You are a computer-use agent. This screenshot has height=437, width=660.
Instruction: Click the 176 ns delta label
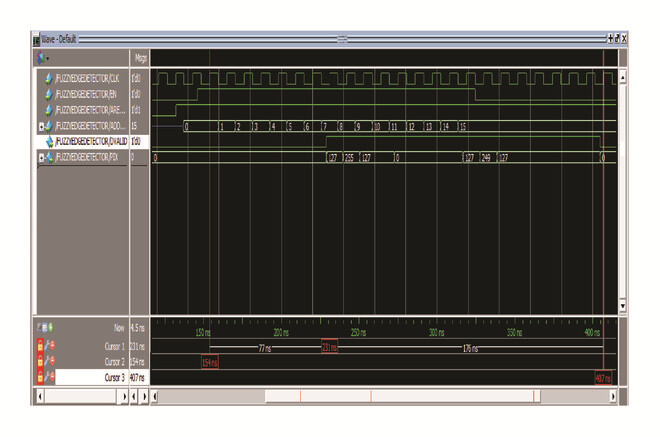(470, 349)
